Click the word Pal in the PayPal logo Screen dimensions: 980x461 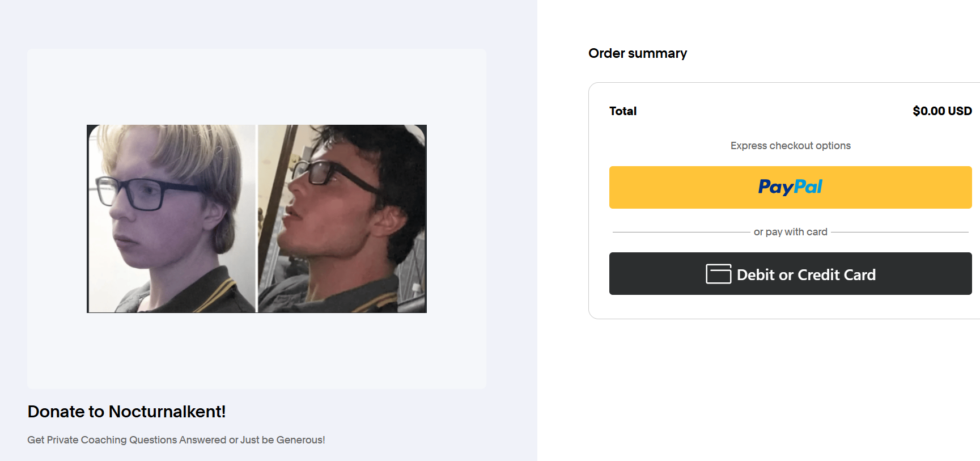pyautogui.click(x=808, y=186)
